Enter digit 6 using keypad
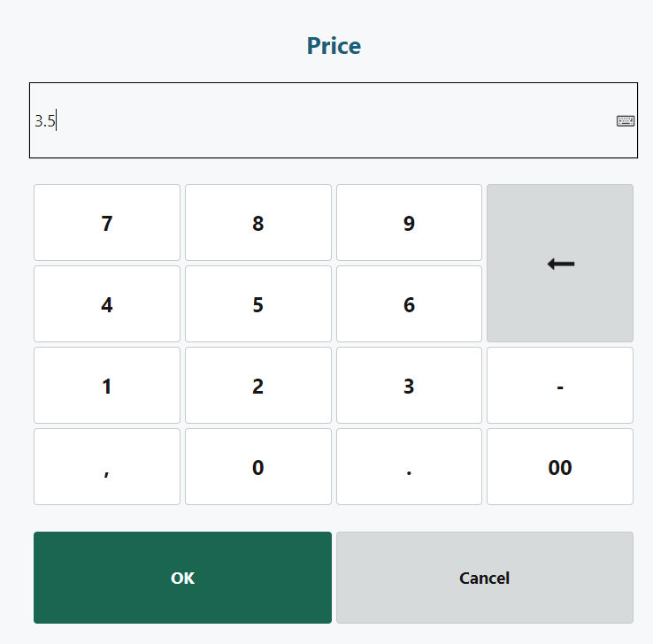The image size is (653, 644). 409,304
